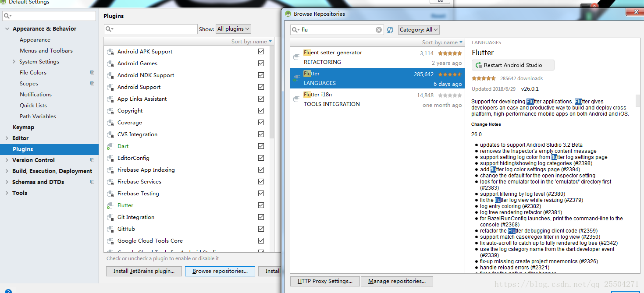The width and height of the screenshot is (644, 293).
Task: Click the Version Control project-level icon
Action: click(x=92, y=160)
